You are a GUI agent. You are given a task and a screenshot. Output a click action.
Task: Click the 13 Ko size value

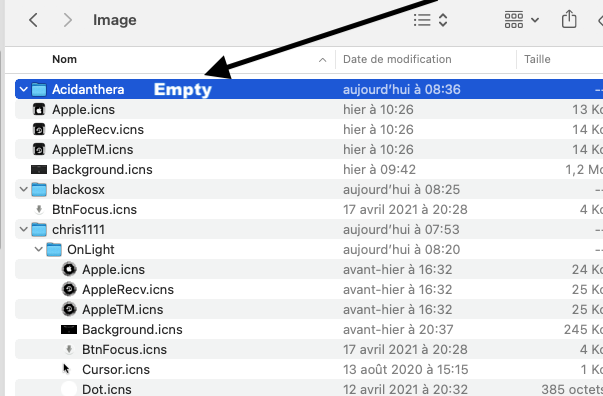point(587,109)
